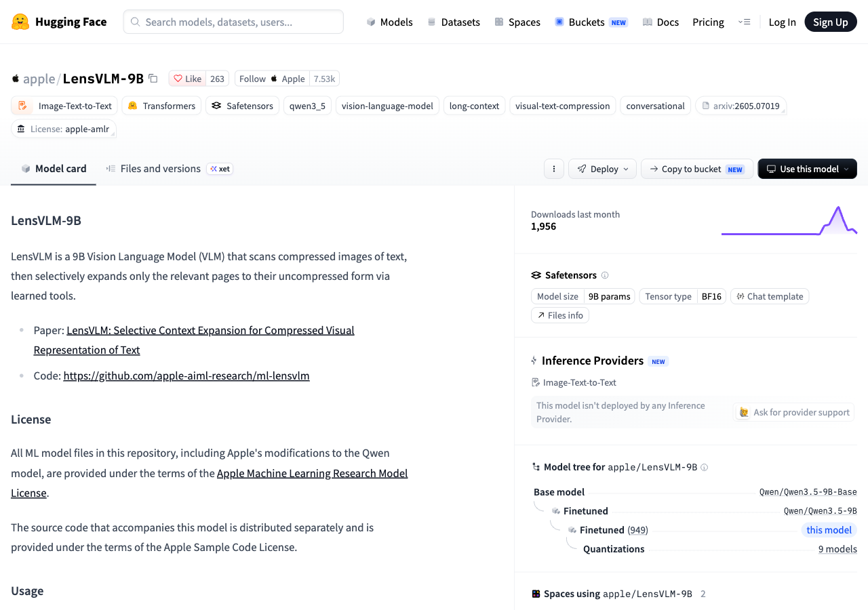This screenshot has width=868, height=610.
Task: Open the 7.53k followers count
Action: 324,79
